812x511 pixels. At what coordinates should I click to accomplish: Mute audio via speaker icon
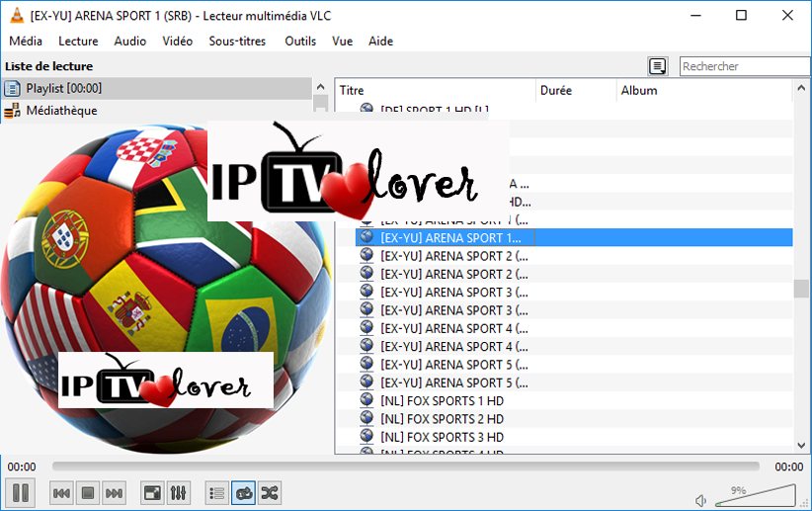coord(700,501)
